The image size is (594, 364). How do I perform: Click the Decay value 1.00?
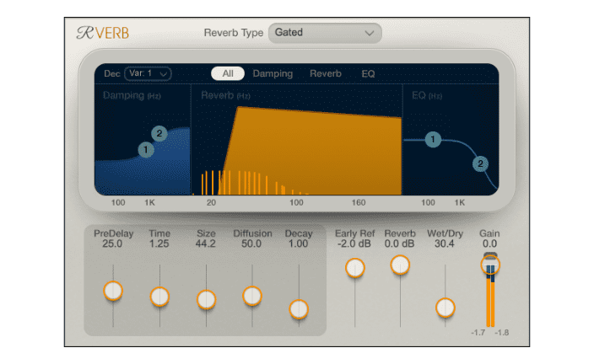298,244
